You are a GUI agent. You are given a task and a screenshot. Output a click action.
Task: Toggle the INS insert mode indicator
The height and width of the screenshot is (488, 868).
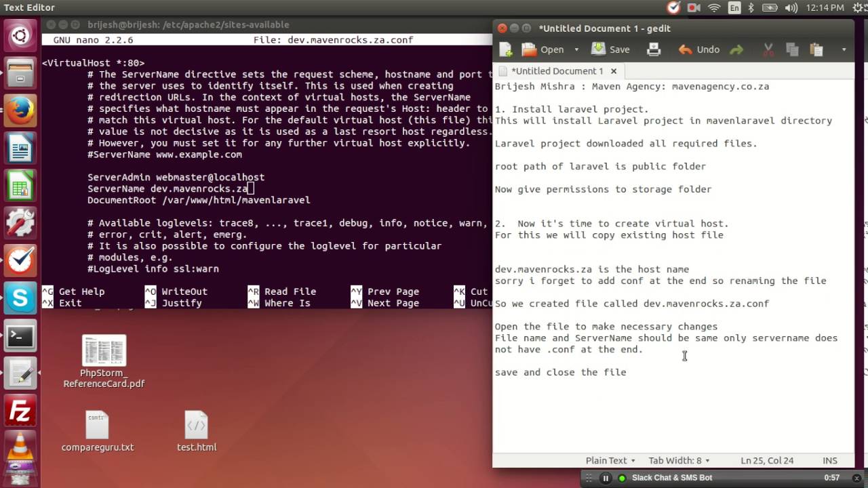(830, 460)
